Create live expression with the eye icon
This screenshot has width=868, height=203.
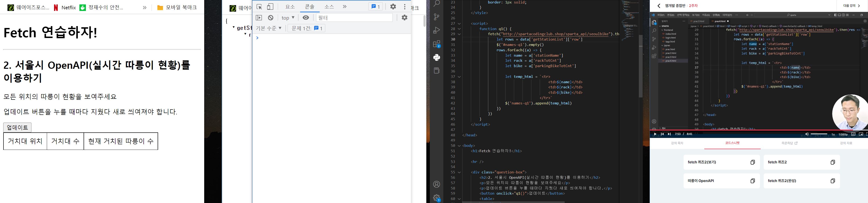306,17
